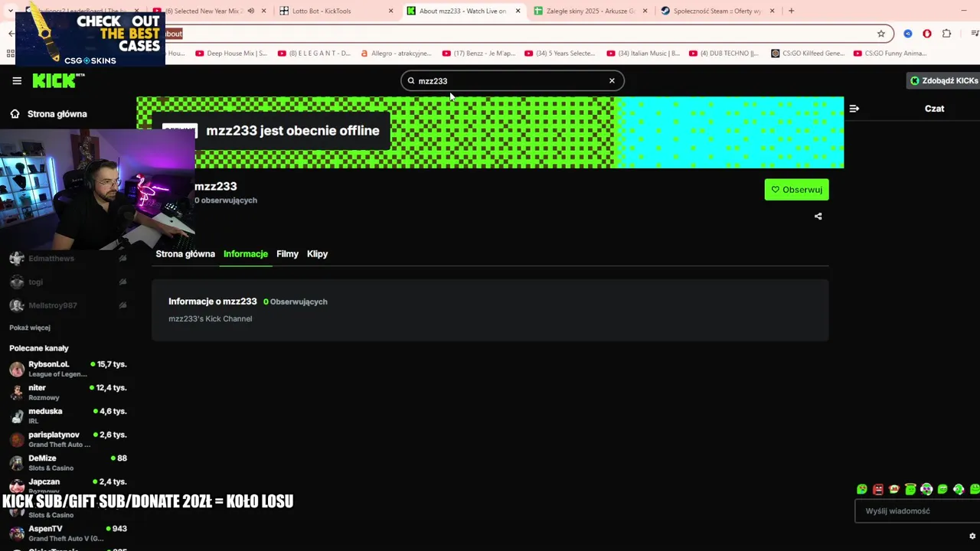Open browser extensions puzzle icon
This screenshot has height=551, width=980.
point(946,34)
